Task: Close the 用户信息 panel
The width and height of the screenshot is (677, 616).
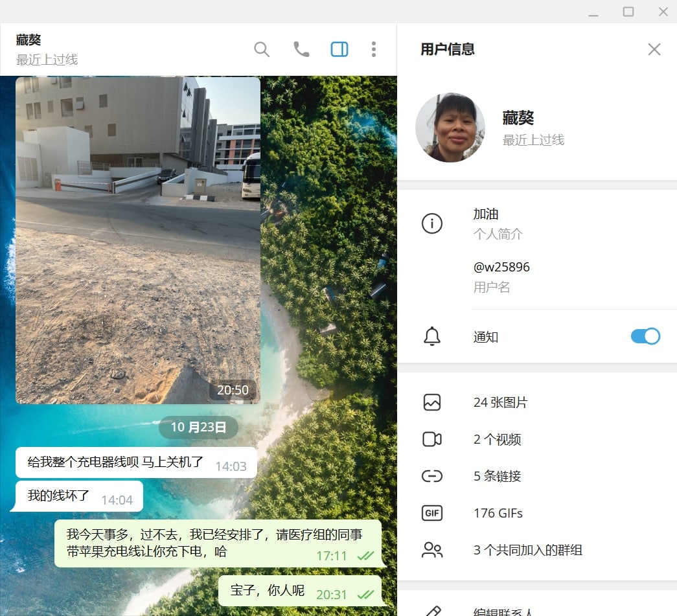Action: pos(654,49)
